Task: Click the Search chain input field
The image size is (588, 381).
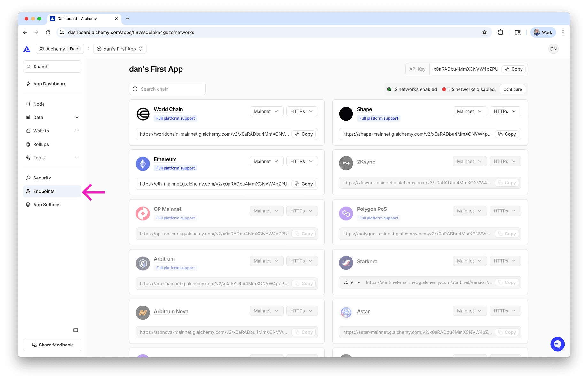Action: 167,89
